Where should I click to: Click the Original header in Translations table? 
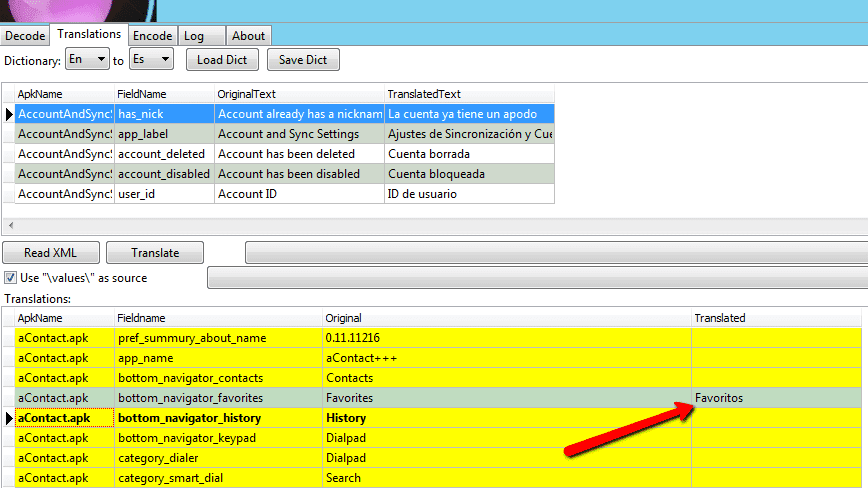click(507, 318)
